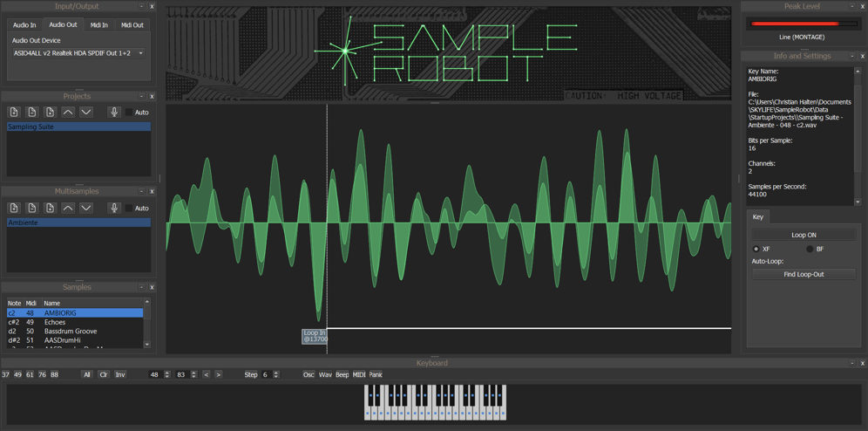This screenshot has height=431, width=868.
Task: Move project up arrow in Projects
Action: 68,112
